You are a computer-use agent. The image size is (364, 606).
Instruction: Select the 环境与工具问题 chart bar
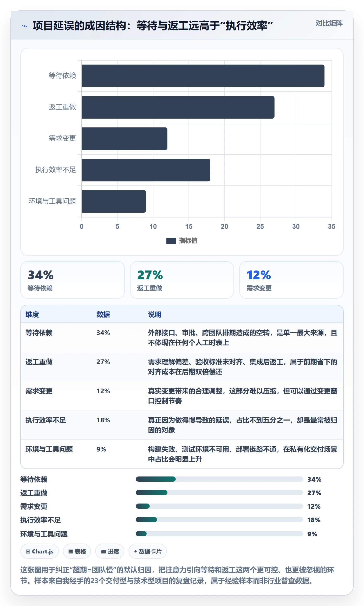pyautogui.click(x=114, y=201)
